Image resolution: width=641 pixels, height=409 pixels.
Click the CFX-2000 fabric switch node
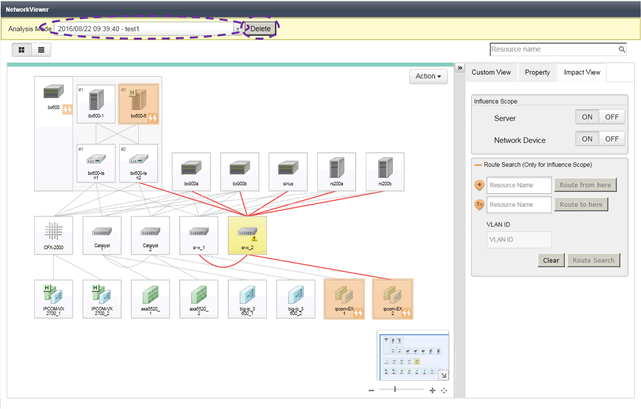(53, 234)
